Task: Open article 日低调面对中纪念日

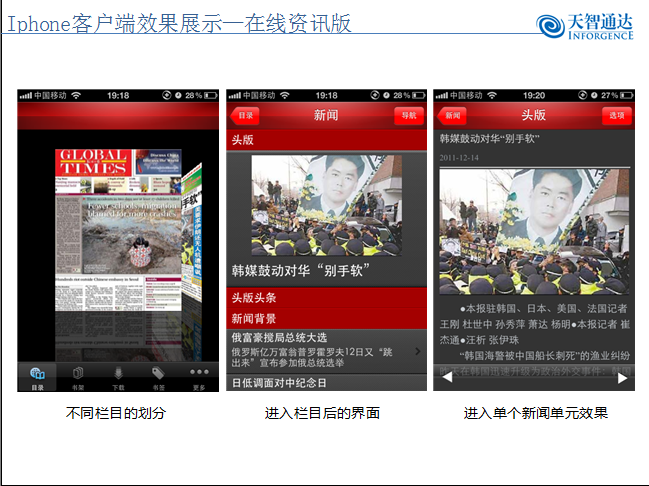Action: point(326,383)
